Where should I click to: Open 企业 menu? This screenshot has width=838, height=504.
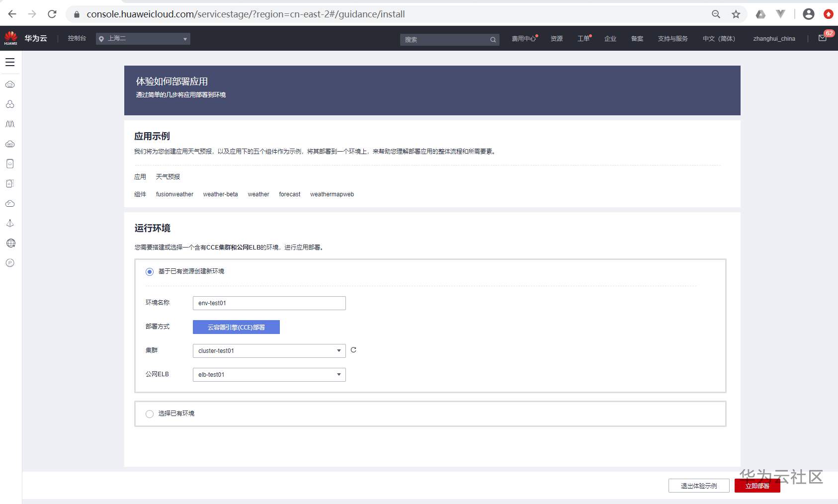pyautogui.click(x=610, y=39)
